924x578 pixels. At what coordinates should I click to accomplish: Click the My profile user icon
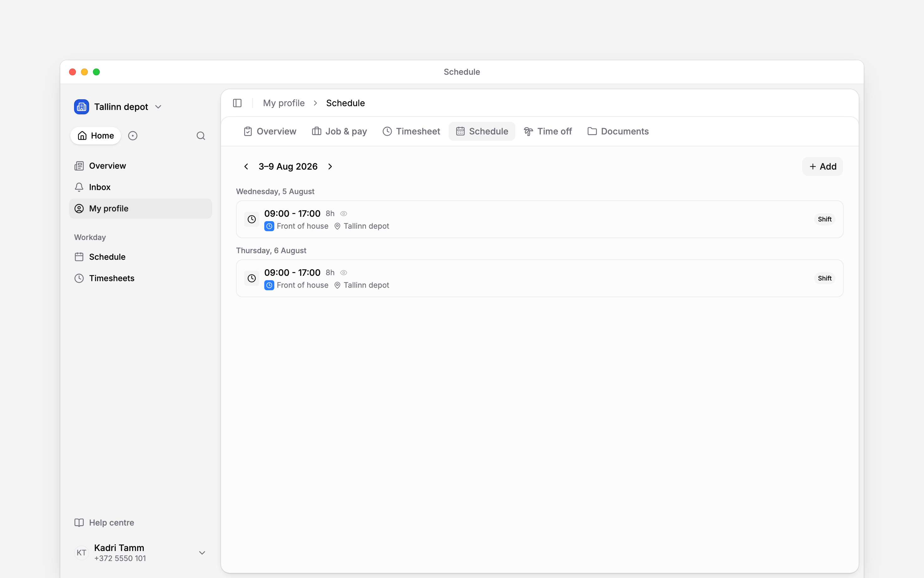pos(79,209)
